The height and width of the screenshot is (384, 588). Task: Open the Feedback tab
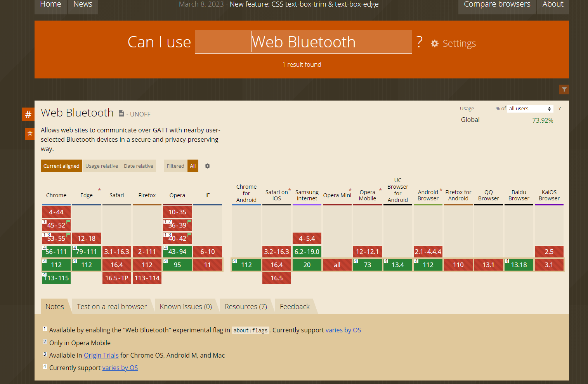pyautogui.click(x=295, y=306)
